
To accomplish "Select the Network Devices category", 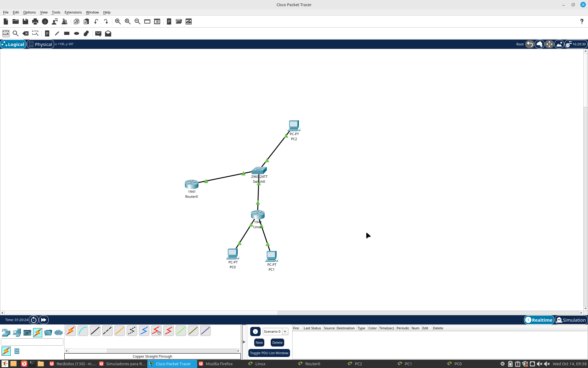I will pos(6,332).
